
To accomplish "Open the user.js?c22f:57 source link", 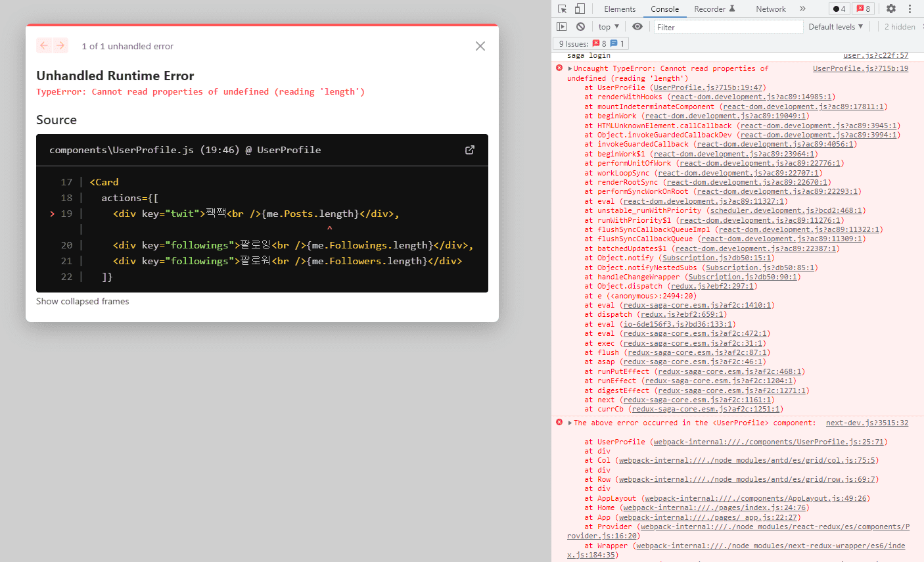I will pyautogui.click(x=876, y=56).
